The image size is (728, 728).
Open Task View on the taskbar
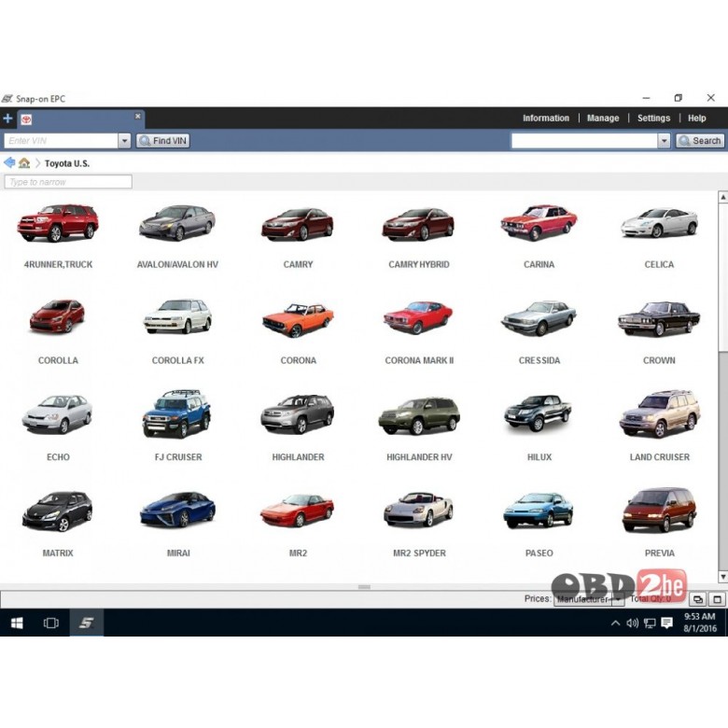point(51,623)
